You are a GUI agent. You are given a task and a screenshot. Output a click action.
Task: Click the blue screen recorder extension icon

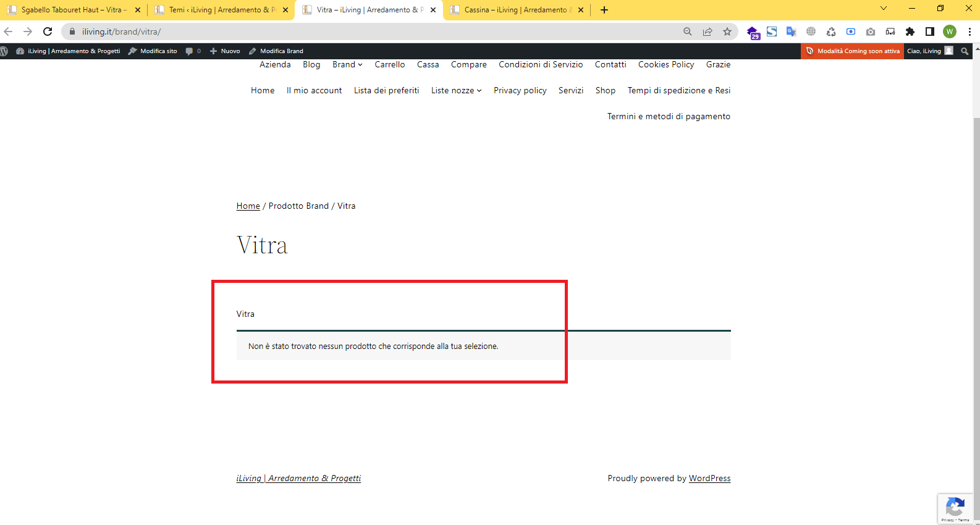(x=851, y=31)
